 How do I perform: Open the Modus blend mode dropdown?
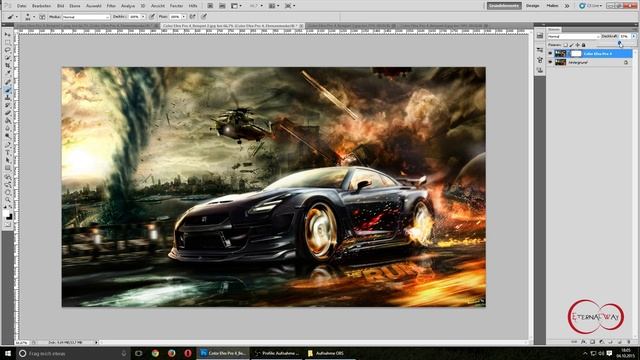(x=86, y=17)
